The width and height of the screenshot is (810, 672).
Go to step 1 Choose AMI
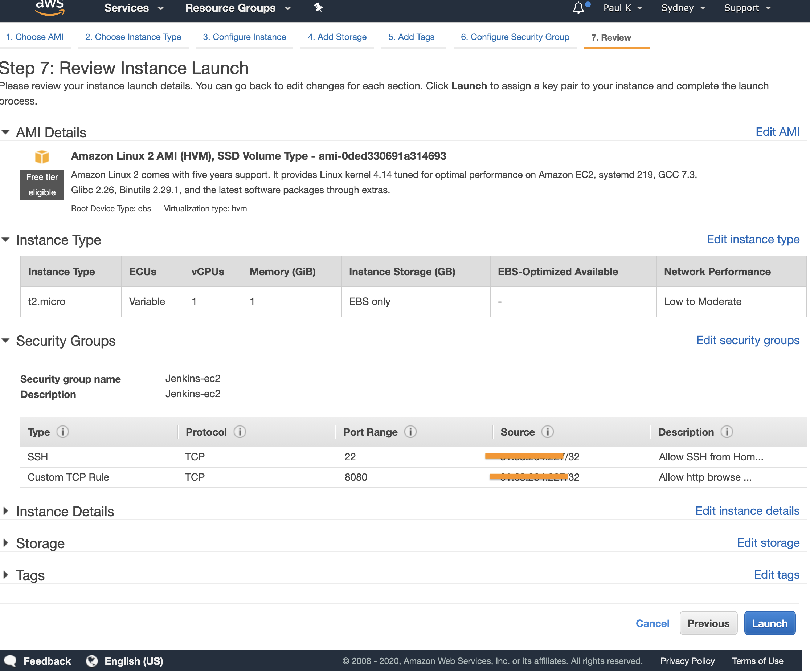tap(35, 37)
